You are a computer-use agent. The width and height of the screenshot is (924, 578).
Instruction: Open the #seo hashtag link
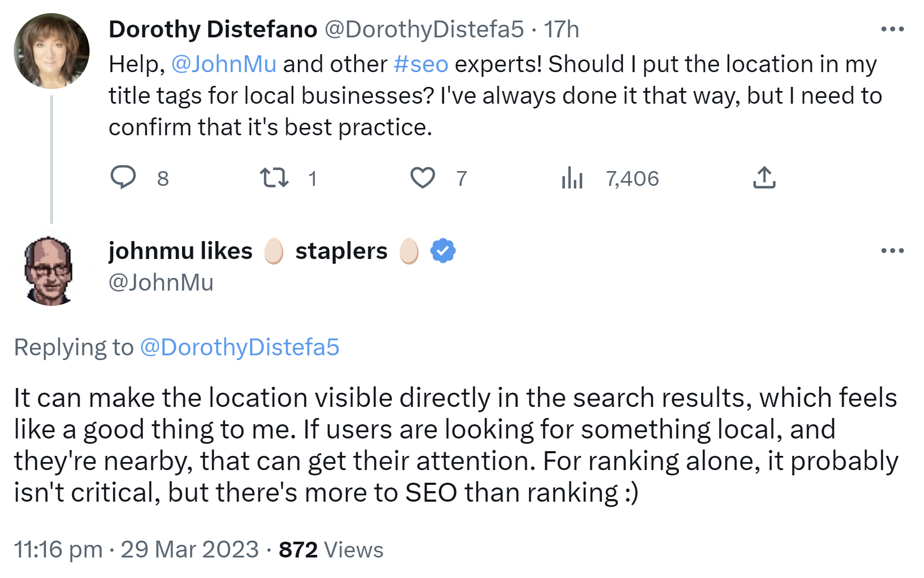point(421,64)
